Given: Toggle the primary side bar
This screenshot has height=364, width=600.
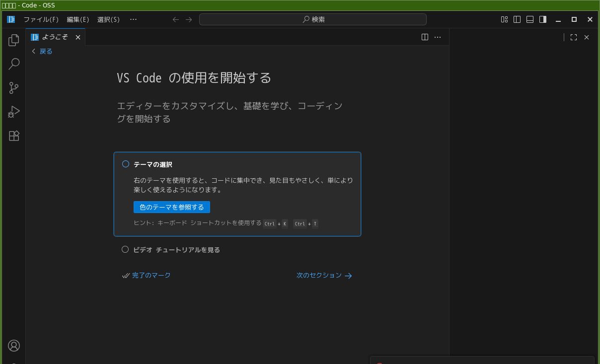Looking at the screenshot, I should pyautogui.click(x=517, y=19).
